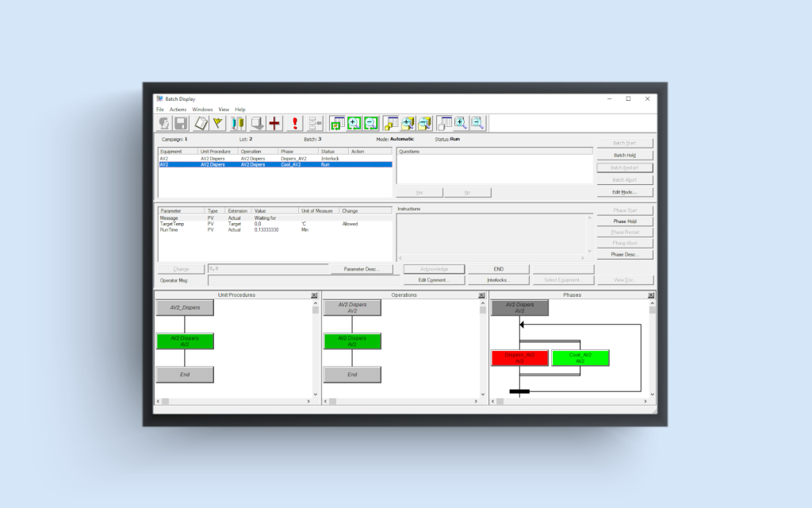This screenshot has width=812, height=508.
Task: Open the Windows menu
Action: (201, 109)
